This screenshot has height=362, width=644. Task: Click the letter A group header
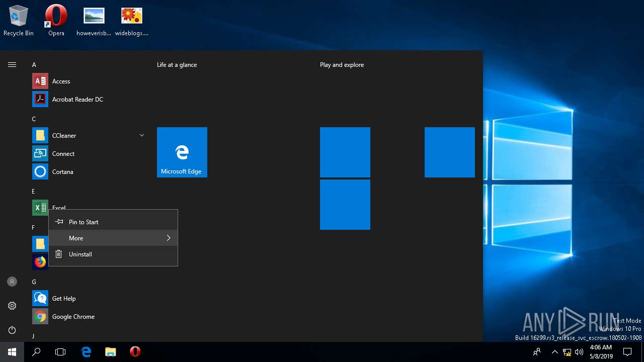point(34,65)
